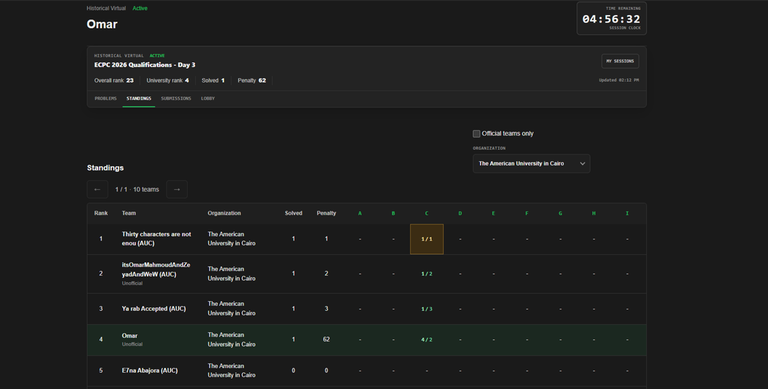
Task: Open problem H column header
Action: coord(594,213)
